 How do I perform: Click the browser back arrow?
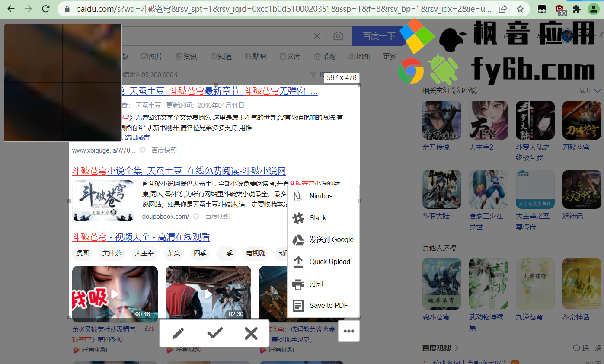11,9
